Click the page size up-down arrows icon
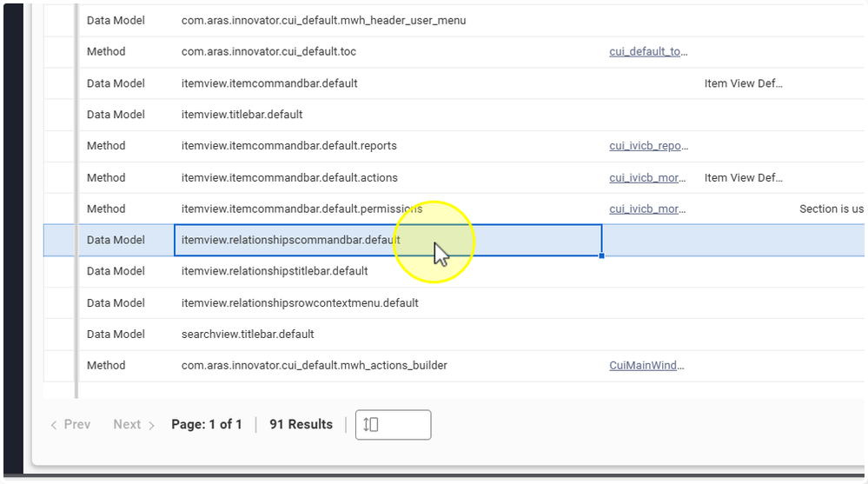This screenshot has height=484, width=868. coord(371,424)
